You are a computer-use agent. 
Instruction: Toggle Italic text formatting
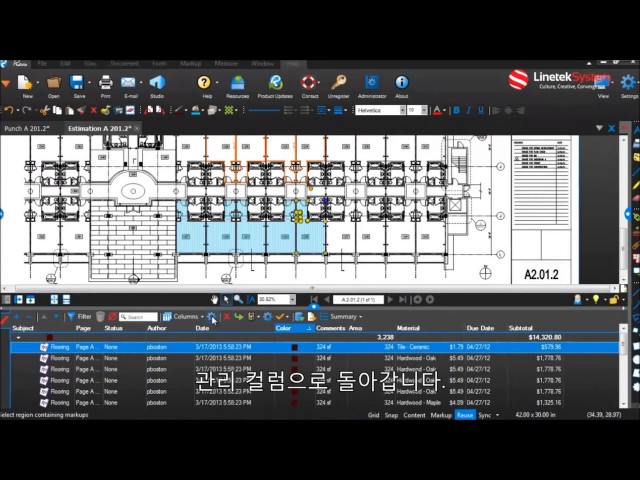[469, 110]
